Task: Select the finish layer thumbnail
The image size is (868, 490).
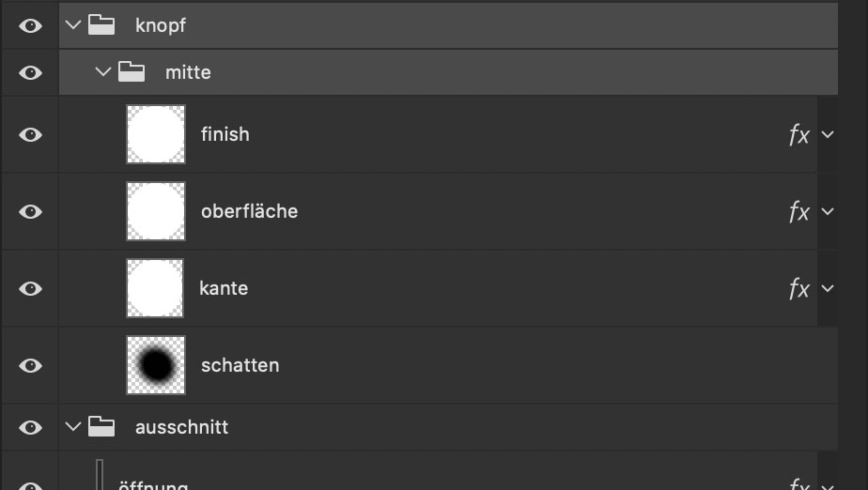Action: click(156, 134)
